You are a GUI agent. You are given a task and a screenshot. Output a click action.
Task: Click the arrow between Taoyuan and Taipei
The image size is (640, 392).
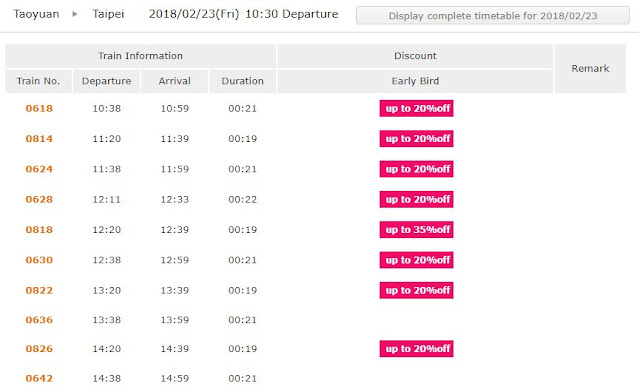(x=75, y=14)
